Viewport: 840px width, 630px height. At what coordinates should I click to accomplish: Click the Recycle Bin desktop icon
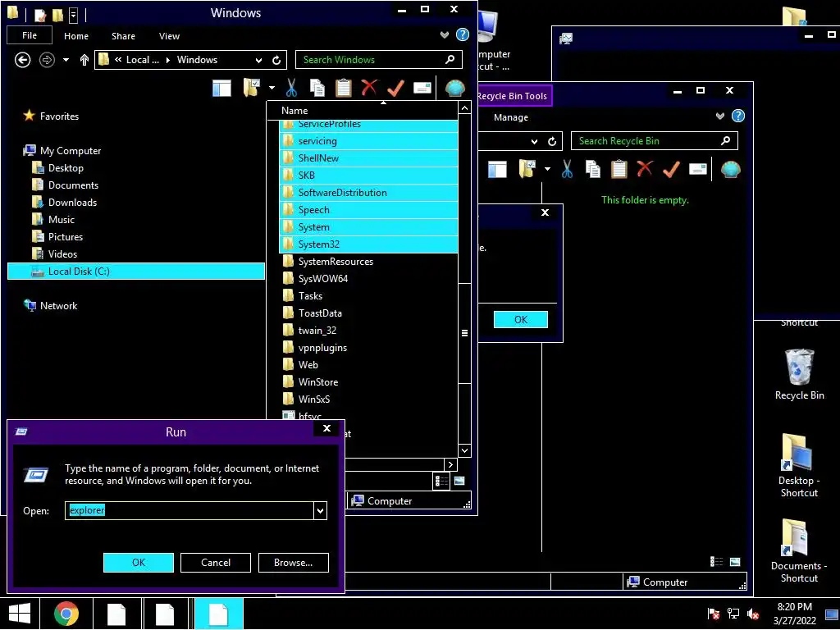pyautogui.click(x=799, y=374)
